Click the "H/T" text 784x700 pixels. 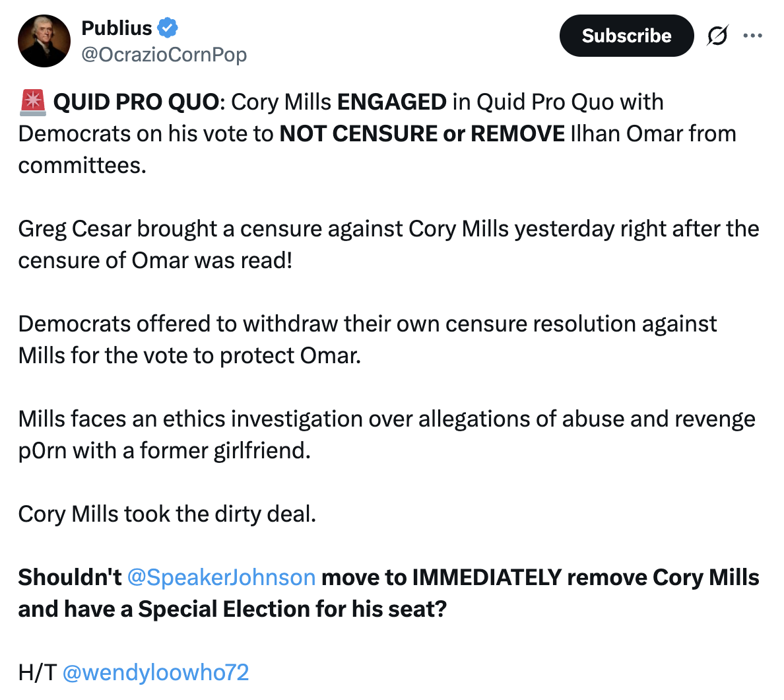pyautogui.click(x=37, y=672)
